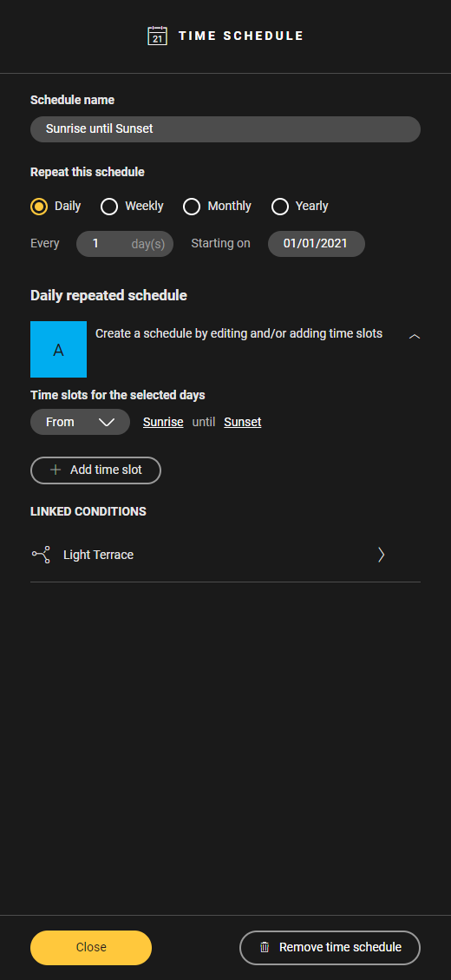Click the Add time slot button

pyautogui.click(x=95, y=470)
